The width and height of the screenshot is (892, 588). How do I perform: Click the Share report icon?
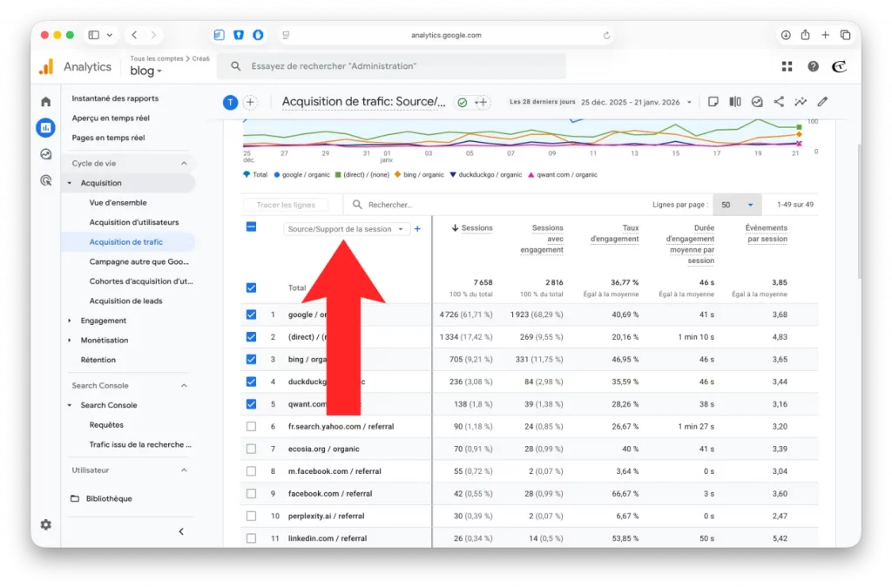coord(779,102)
